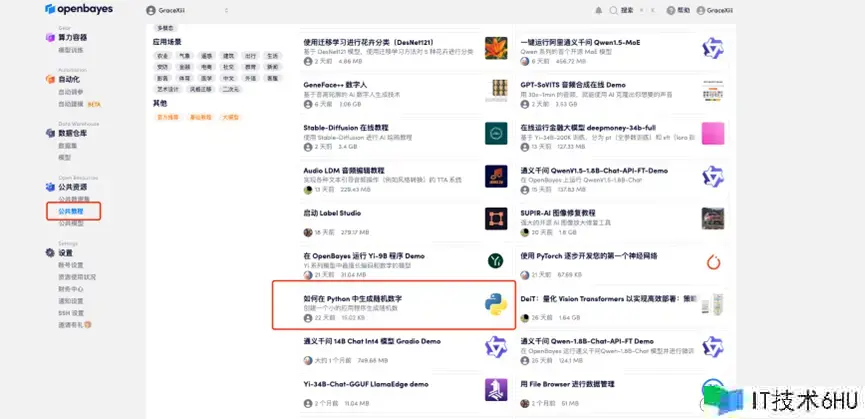Toggle the 艺术设计 scenario tag
The height and width of the screenshot is (419, 865).
[168, 89]
